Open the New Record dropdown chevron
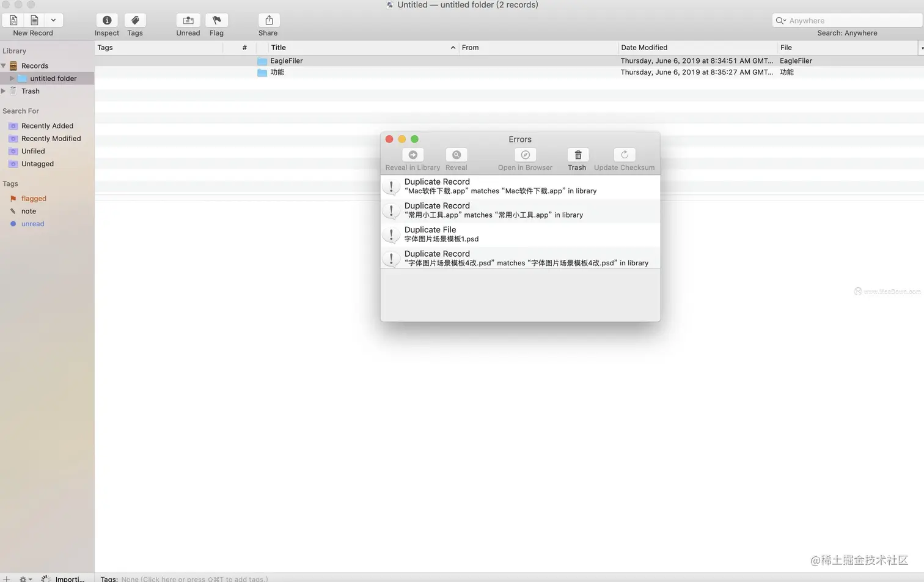The height and width of the screenshot is (582, 924). point(53,20)
